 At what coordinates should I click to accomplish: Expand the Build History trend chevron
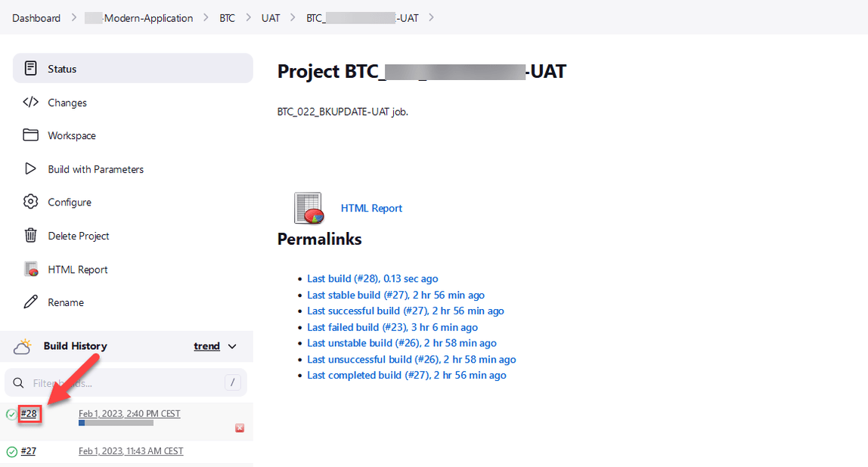coord(232,346)
